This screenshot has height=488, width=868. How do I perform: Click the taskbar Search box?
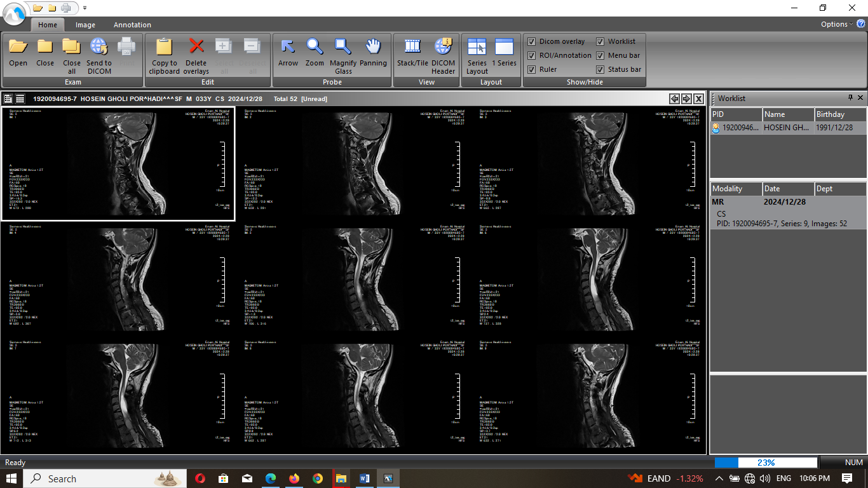105,478
